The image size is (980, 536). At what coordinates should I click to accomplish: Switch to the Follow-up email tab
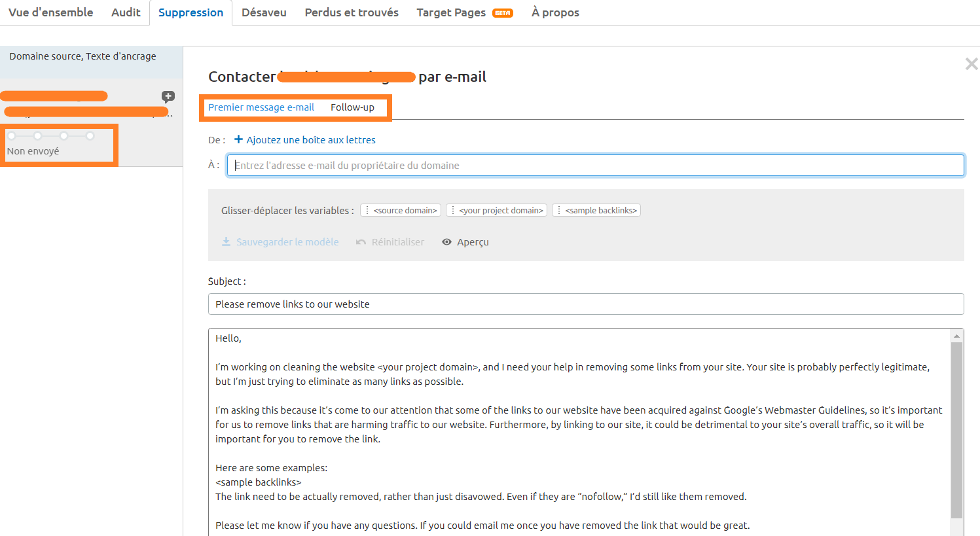[x=352, y=107]
